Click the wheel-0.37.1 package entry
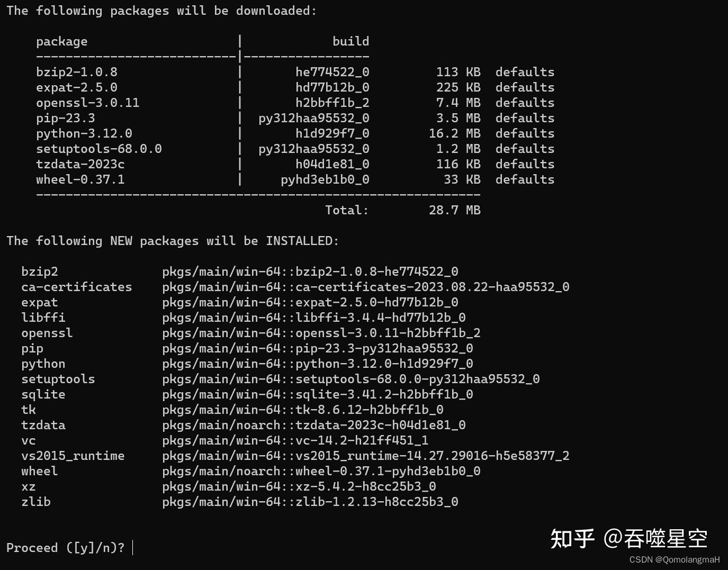Image resolution: width=728 pixels, height=570 pixels. (x=80, y=179)
